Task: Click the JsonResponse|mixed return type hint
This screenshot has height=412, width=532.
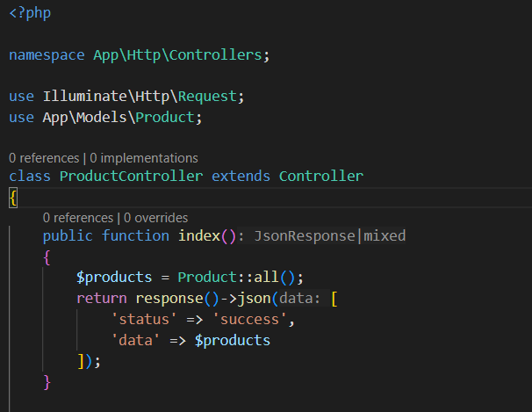Action: pos(329,236)
